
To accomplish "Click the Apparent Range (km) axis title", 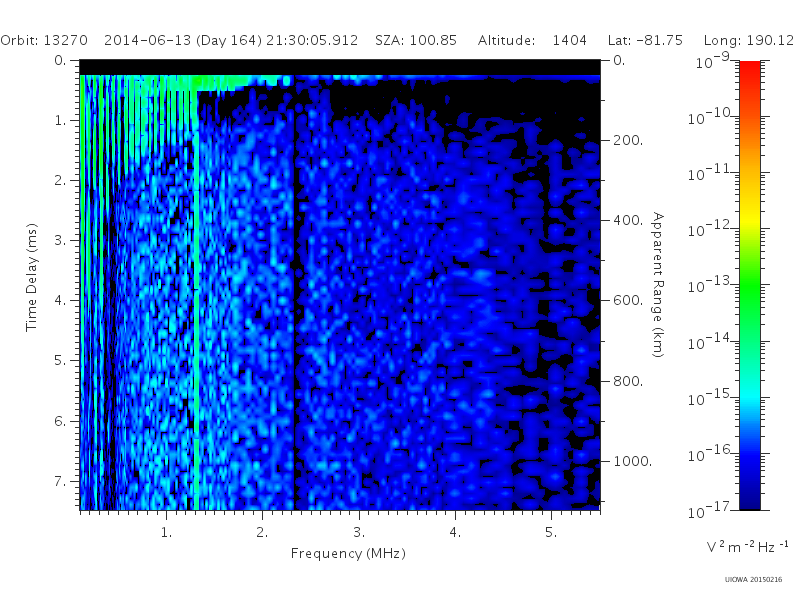I will pyautogui.click(x=658, y=285).
